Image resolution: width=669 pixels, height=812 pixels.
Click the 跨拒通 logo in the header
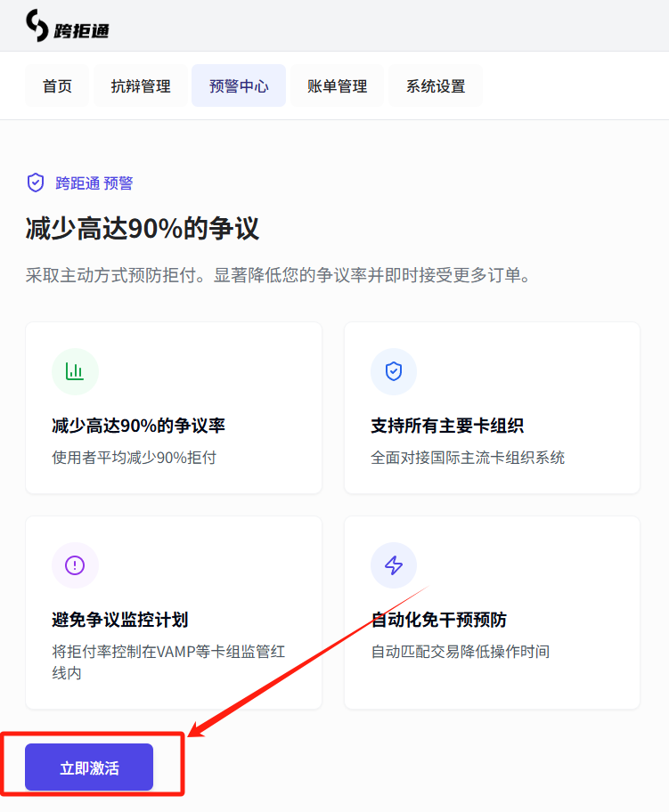point(68,25)
